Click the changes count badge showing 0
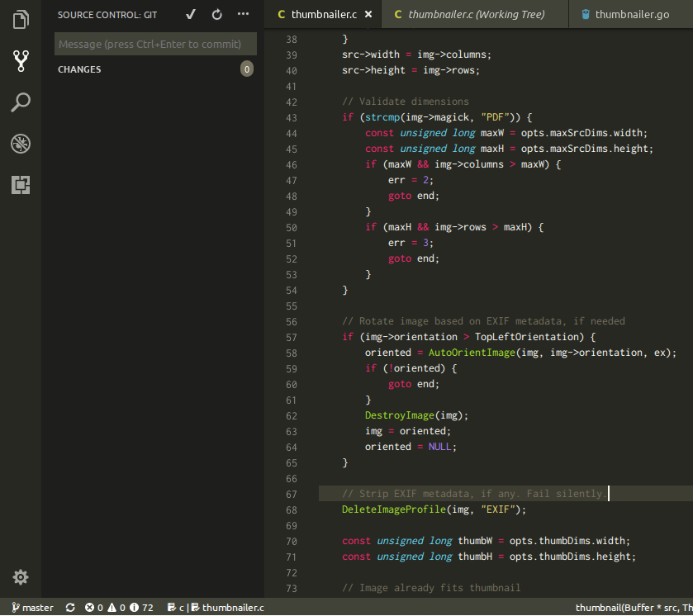 tap(247, 69)
